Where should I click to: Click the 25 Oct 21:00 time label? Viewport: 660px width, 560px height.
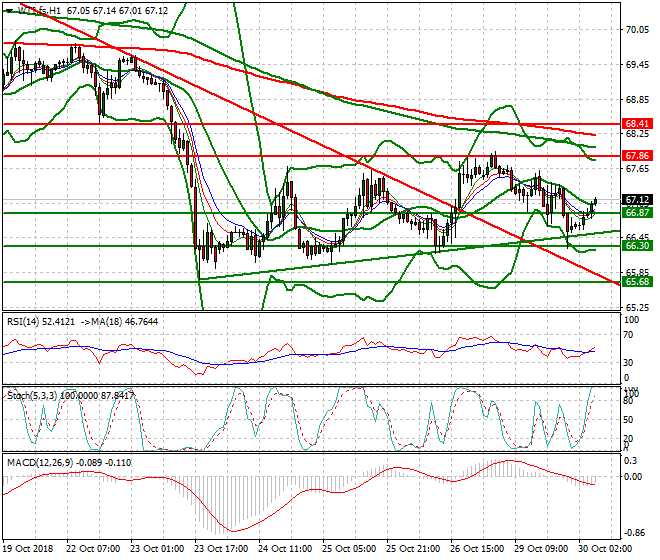(x=413, y=549)
